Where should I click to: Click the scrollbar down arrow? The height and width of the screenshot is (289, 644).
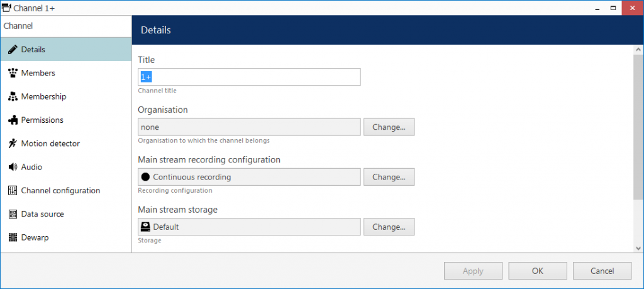(638, 248)
